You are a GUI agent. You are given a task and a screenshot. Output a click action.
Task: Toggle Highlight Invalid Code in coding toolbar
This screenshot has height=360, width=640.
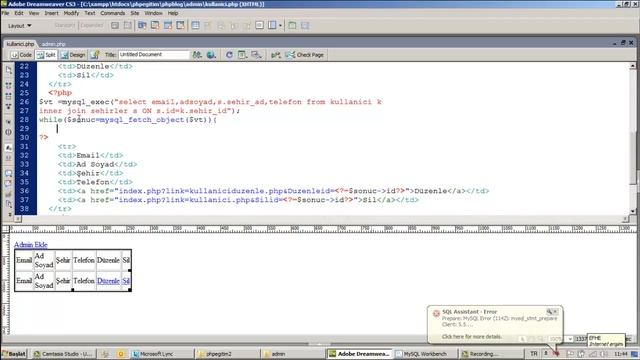(x=9, y=158)
